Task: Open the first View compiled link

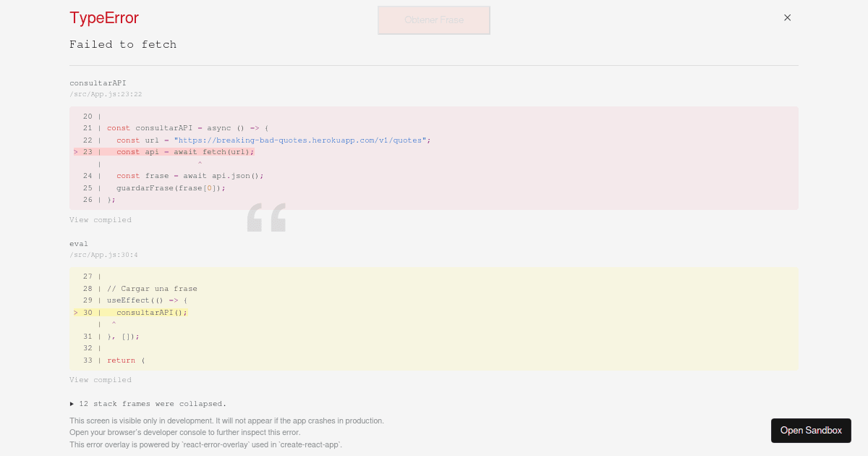Action: pos(101,219)
